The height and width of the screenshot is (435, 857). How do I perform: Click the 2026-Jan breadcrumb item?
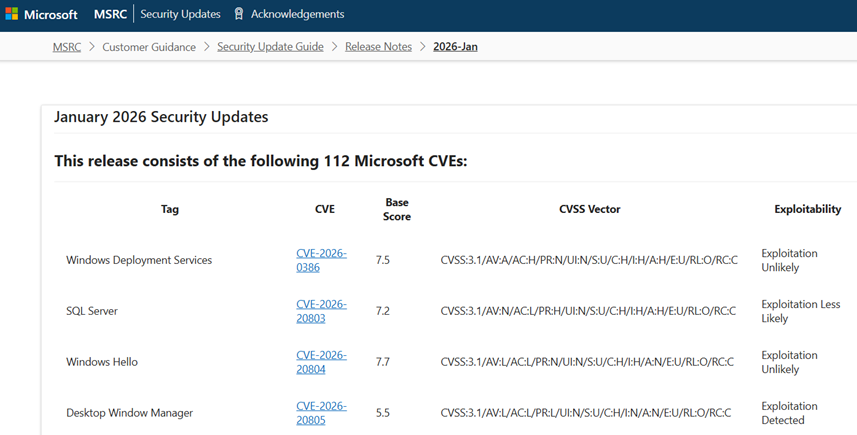tap(455, 47)
